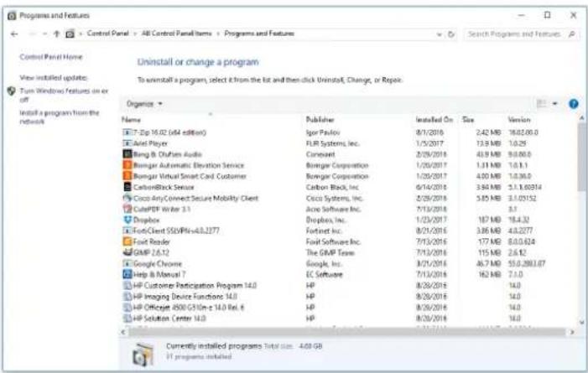Click Programs and Features breadcrumb segment
The height and width of the screenshot is (373, 588).
click(x=259, y=34)
